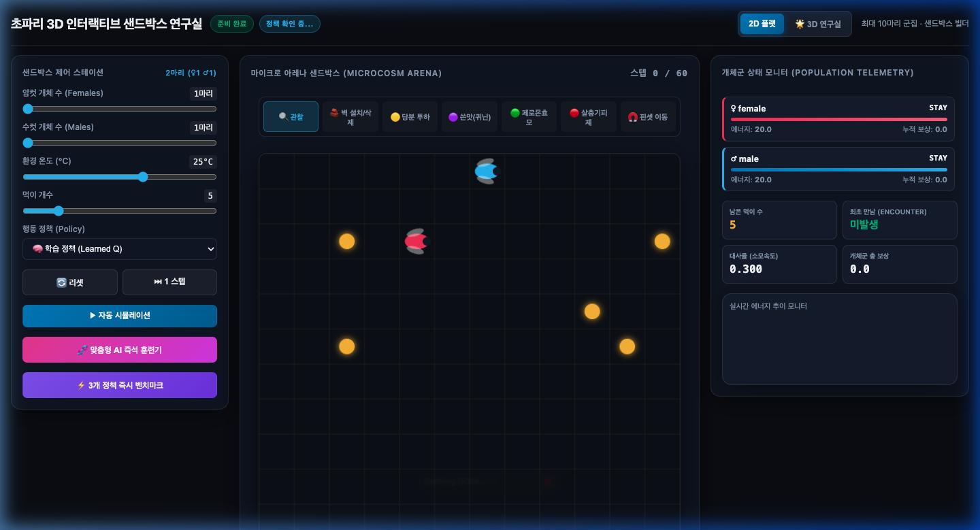The image size is (980, 530).
Task: Click the 2마리 population summary text
Action: [x=191, y=73]
